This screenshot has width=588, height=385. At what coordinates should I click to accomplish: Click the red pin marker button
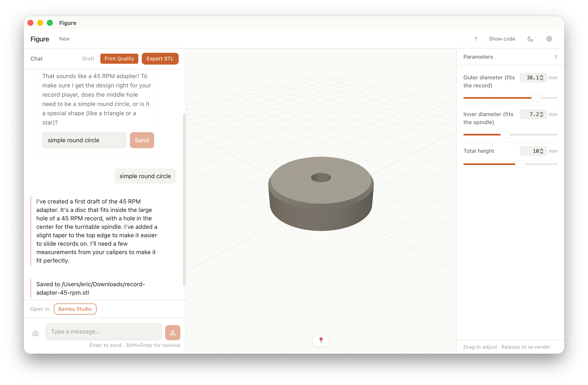point(321,340)
